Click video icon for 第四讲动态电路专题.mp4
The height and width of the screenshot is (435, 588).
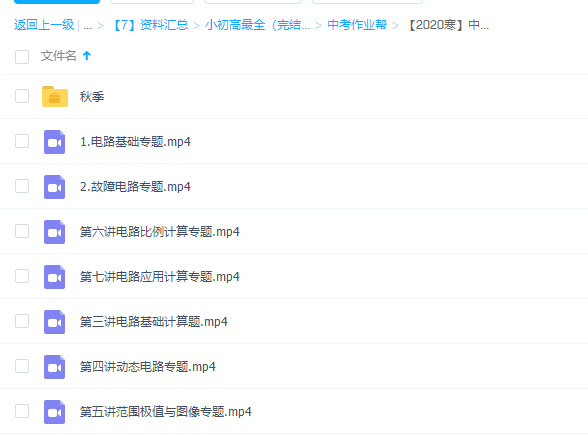(54, 367)
